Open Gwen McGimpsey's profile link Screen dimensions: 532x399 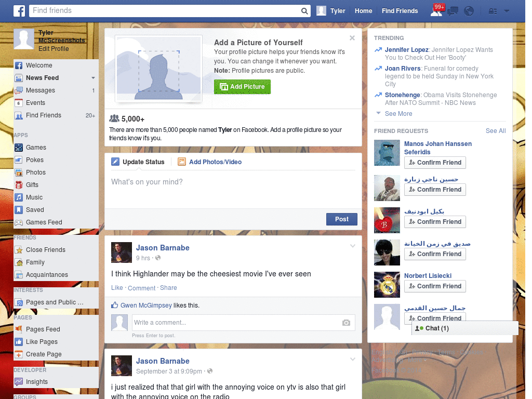pos(146,305)
